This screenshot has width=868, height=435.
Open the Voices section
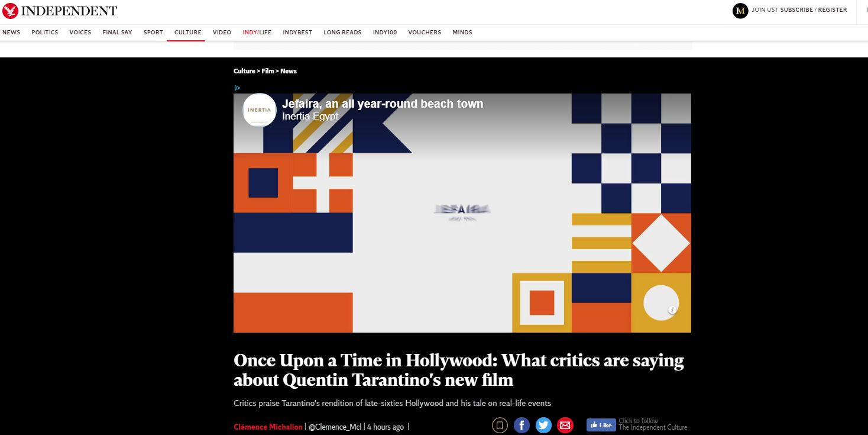80,33
